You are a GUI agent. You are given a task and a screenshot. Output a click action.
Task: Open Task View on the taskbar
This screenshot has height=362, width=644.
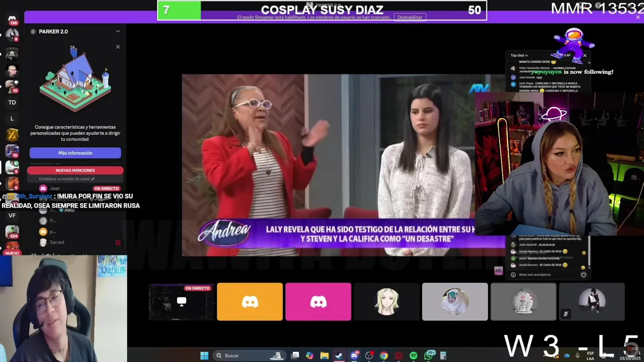pos(295,355)
